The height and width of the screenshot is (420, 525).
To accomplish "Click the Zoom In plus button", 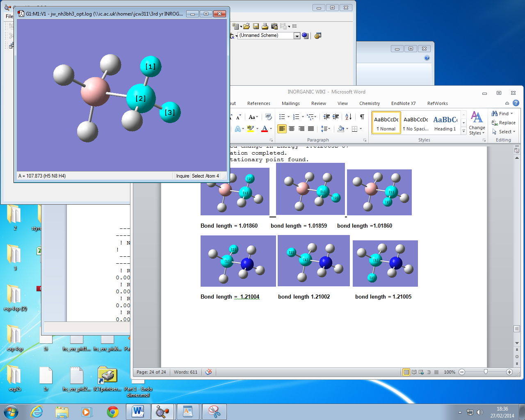I will pyautogui.click(x=509, y=372).
